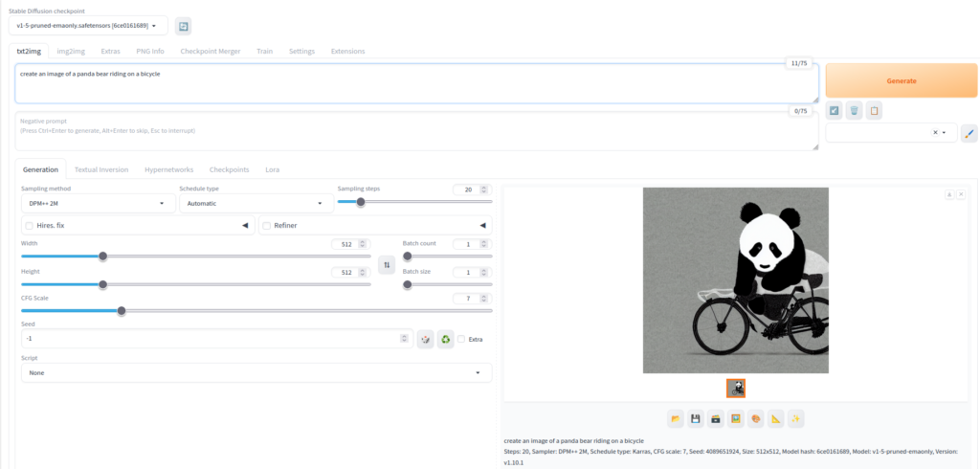Click the clipboard apply-styles icon
This screenshot has width=980, height=469.
coord(874,111)
